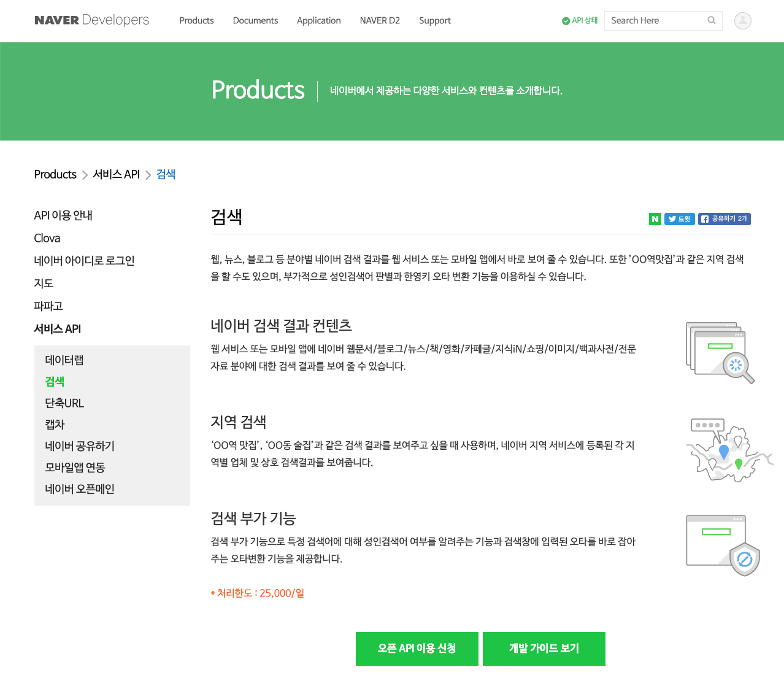The width and height of the screenshot is (784, 675).
Task: Click the local search map illustration
Action: 729,449
